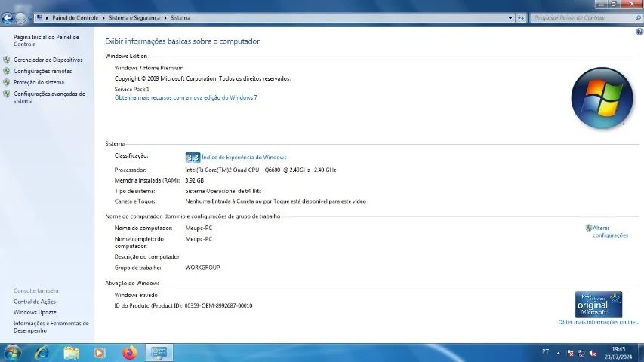Select Painel de Controle breadcrumb
Image resolution: width=644 pixels, height=362 pixels.
pos(75,17)
